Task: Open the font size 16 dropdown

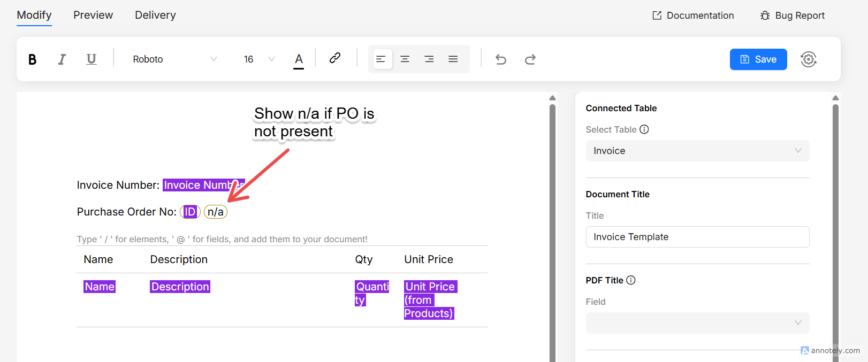Action: (x=259, y=59)
